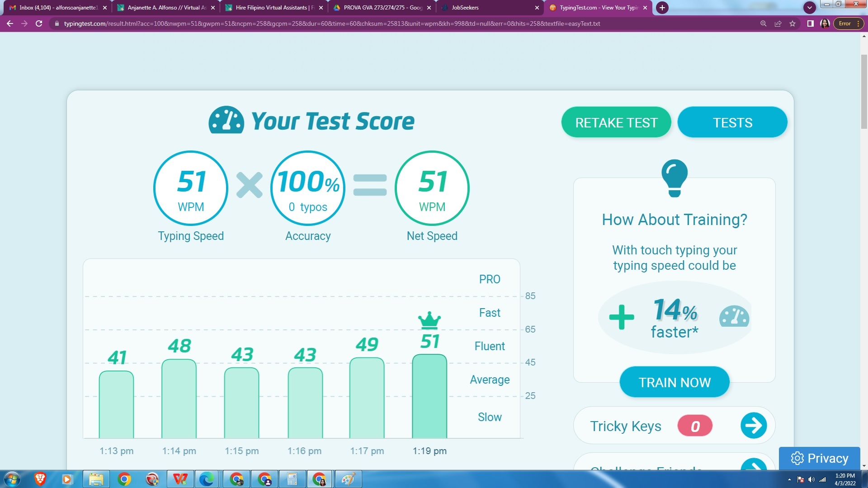Open new browser tab

coord(662,8)
